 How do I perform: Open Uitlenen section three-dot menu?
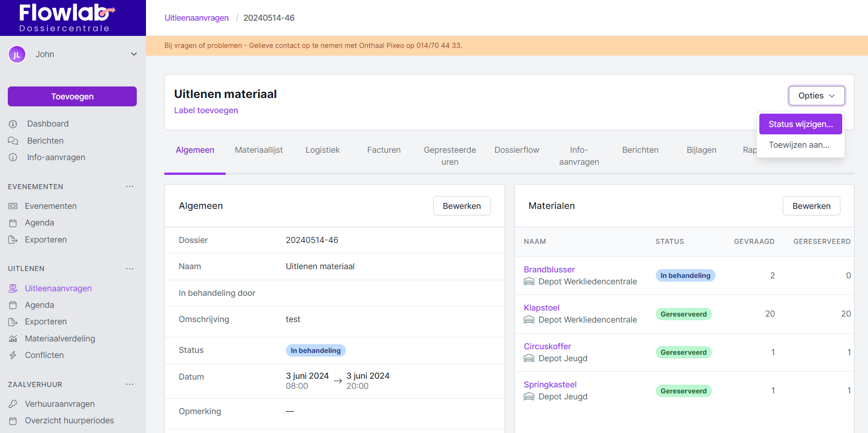[x=130, y=268]
